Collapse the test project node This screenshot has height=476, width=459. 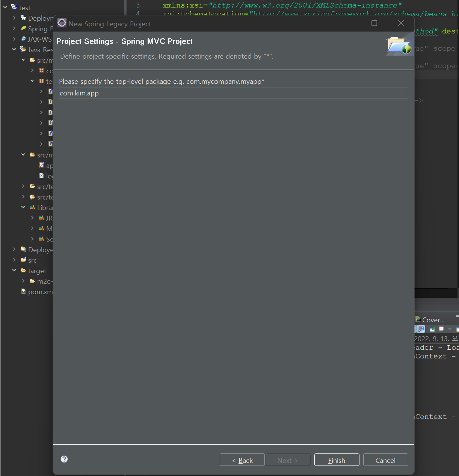tap(5, 7)
